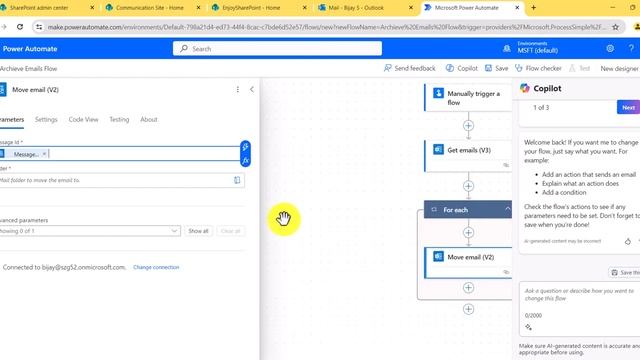This screenshot has width=640, height=360.
Task: Add step below Move email inside For each
Action: (468, 288)
